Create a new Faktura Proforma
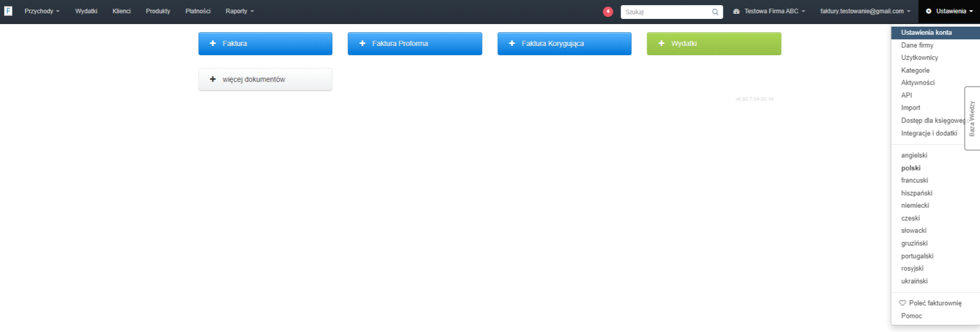 pos(415,44)
